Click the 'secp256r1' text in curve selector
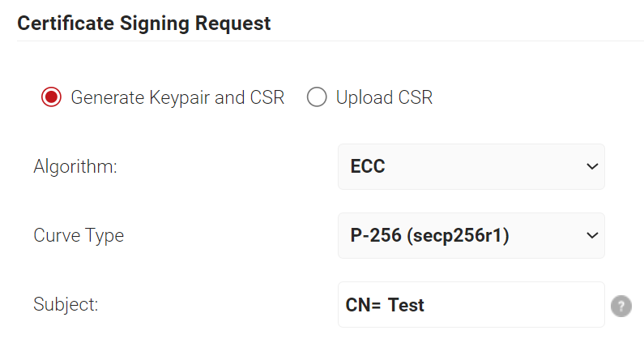 click(458, 236)
